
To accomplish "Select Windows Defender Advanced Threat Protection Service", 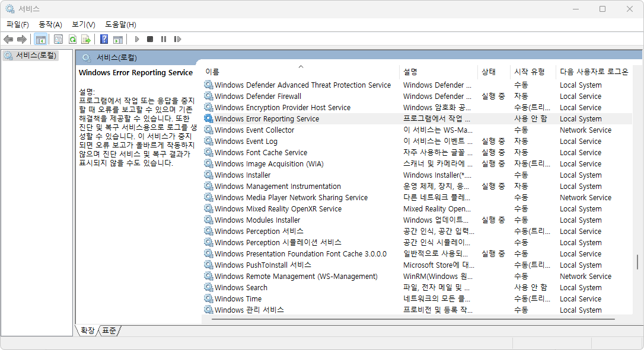I will point(302,85).
